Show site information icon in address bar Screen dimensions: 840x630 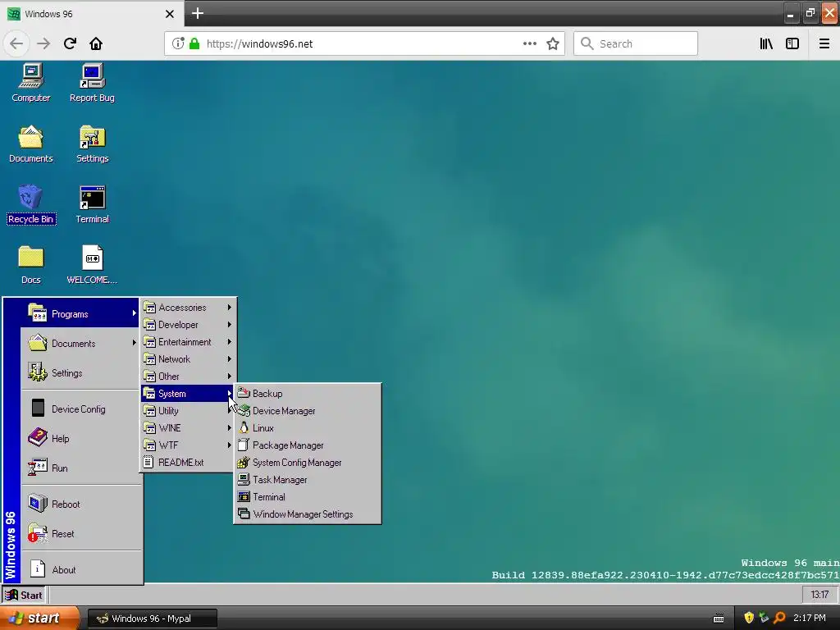pos(178,43)
